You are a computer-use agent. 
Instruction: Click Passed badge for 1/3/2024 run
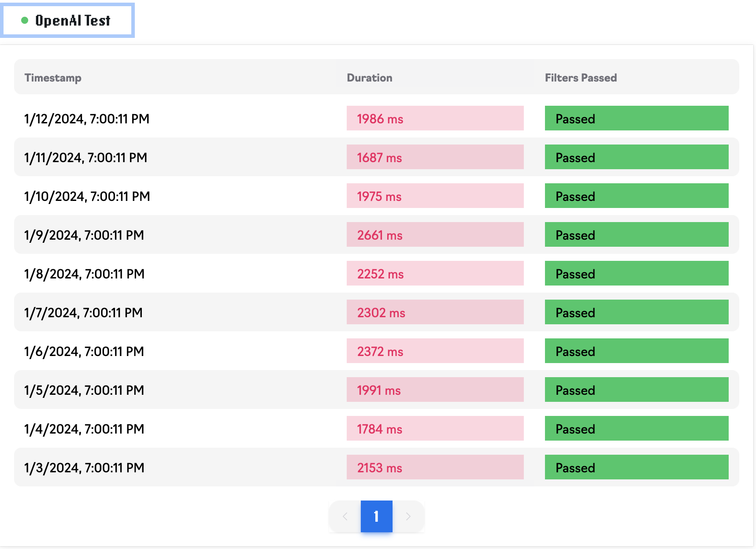tap(636, 467)
